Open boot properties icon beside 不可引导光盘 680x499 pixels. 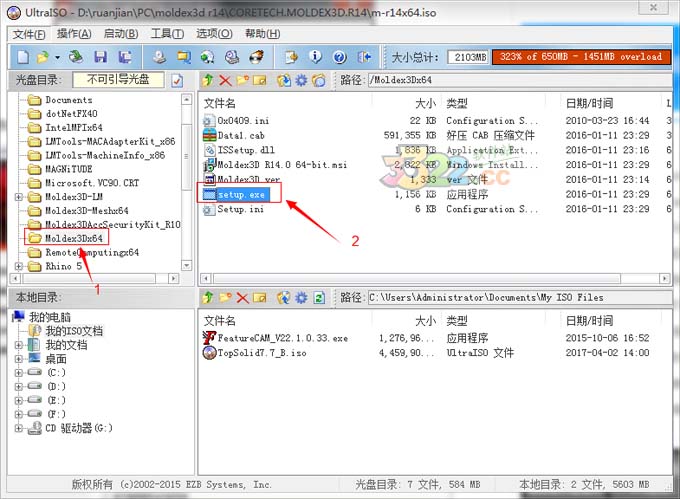point(177,80)
